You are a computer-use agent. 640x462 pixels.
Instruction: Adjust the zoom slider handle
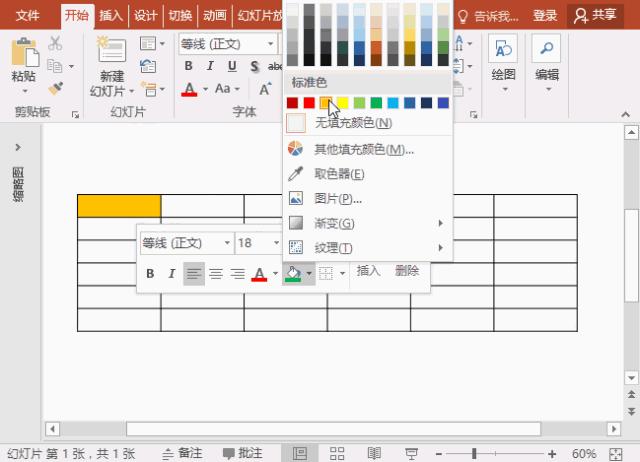(x=474, y=453)
